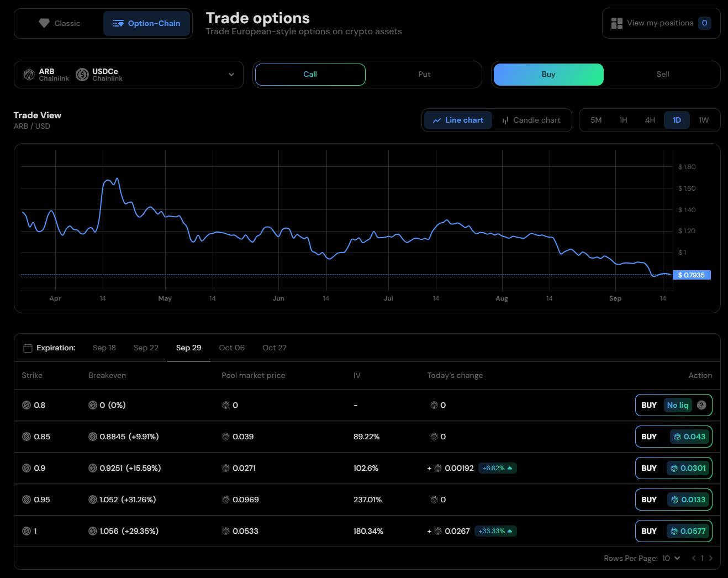Open View my positions
The image size is (728, 578).
click(661, 23)
